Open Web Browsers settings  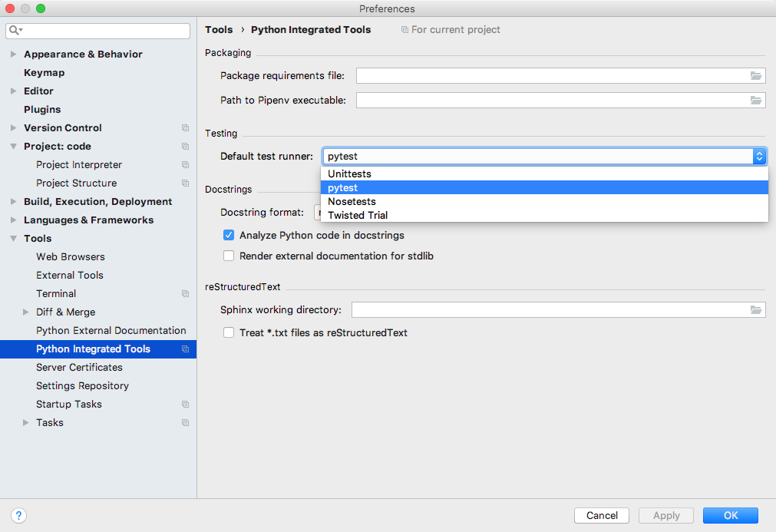pos(71,257)
